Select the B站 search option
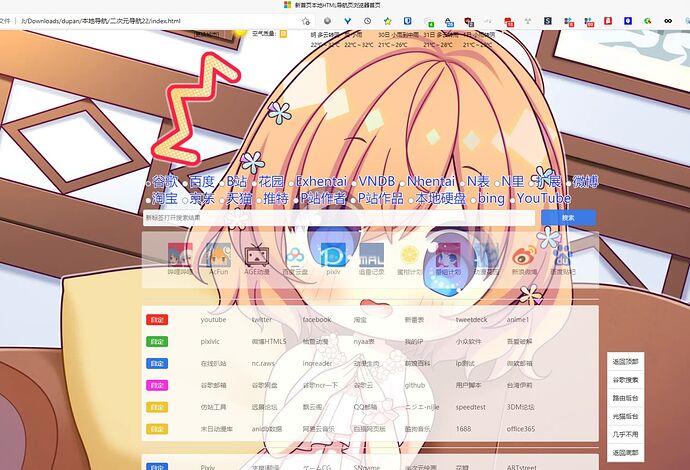Image resolution: width=690 pixels, height=470 pixels. [x=236, y=181]
